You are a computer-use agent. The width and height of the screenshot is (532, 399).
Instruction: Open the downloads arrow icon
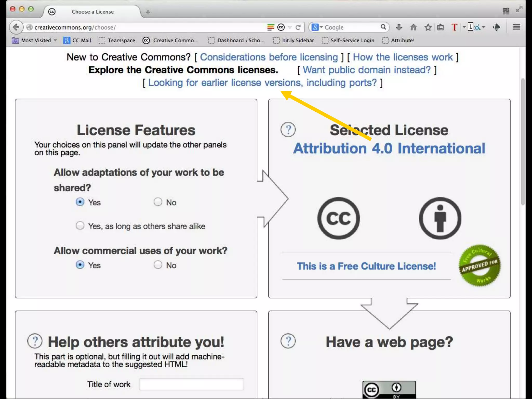pos(399,27)
